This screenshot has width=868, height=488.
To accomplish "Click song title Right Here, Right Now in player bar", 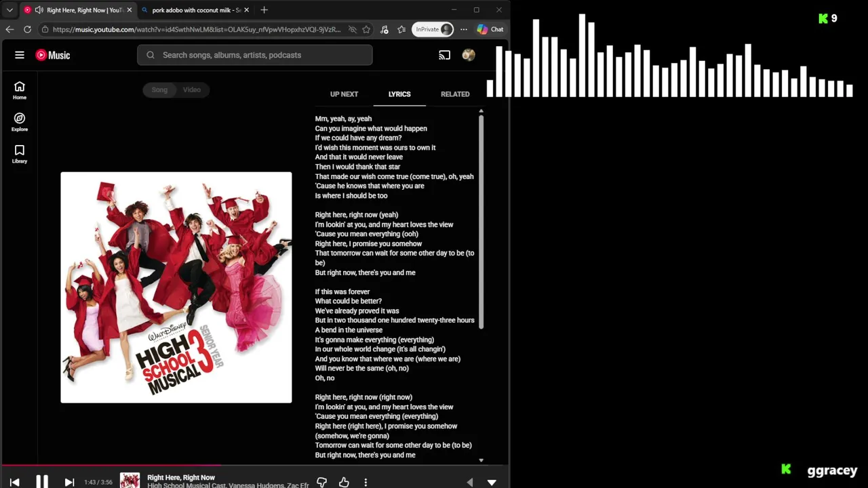I will point(181,478).
